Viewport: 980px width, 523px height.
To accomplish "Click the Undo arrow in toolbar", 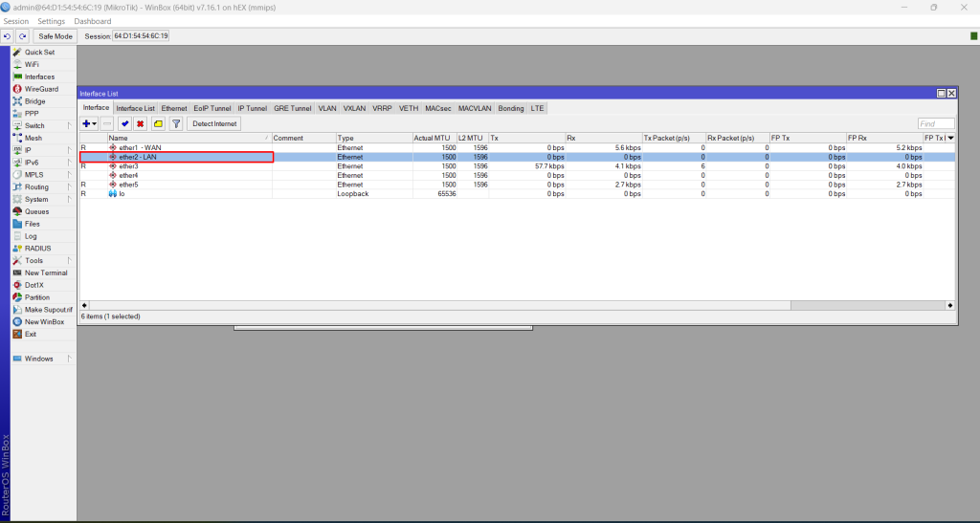I will [x=7, y=36].
